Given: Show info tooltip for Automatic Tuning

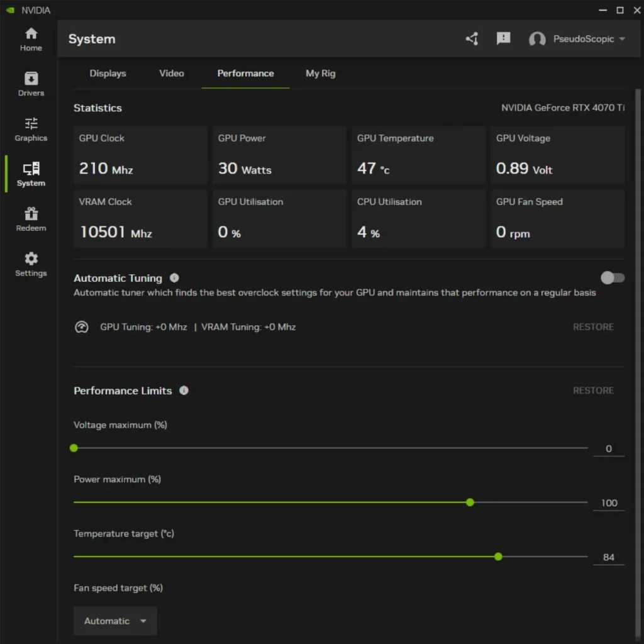Looking at the screenshot, I should 174,278.
